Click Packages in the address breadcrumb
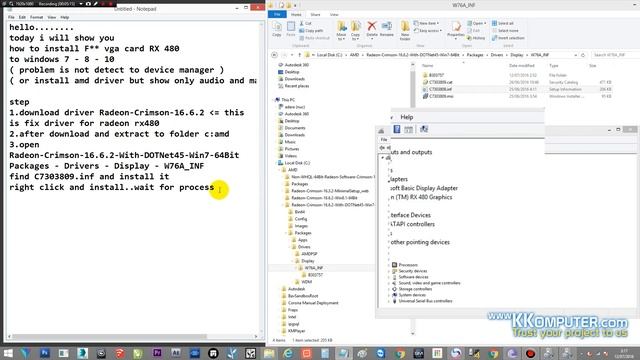The width and height of the screenshot is (640, 360). tap(475, 55)
